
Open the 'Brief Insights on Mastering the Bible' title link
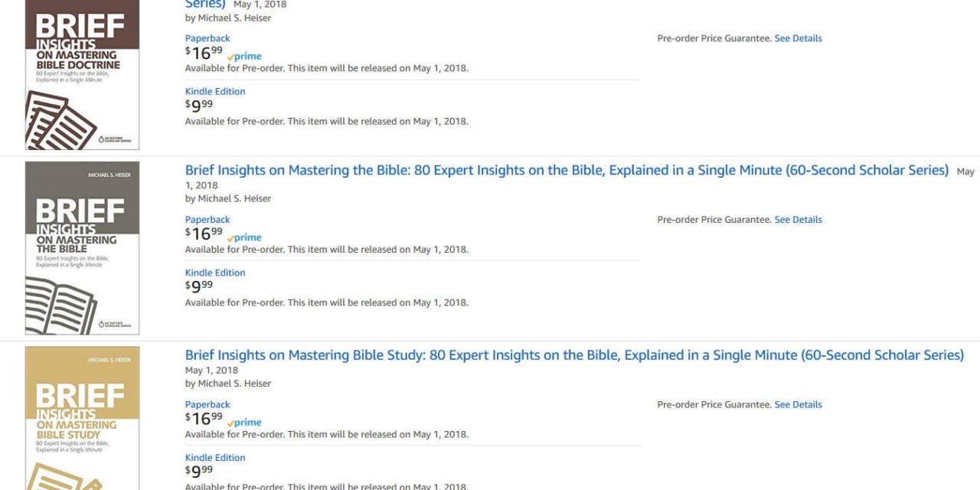pos(567,171)
